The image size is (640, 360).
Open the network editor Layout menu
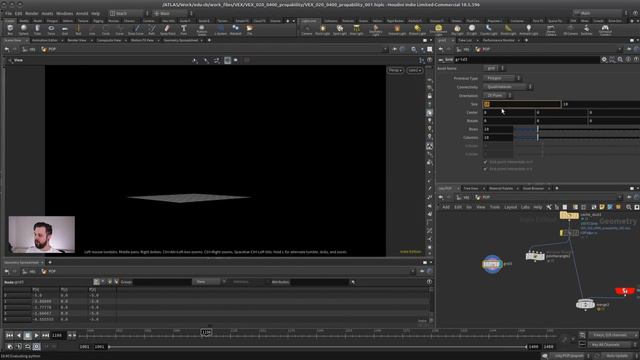(x=510, y=207)
